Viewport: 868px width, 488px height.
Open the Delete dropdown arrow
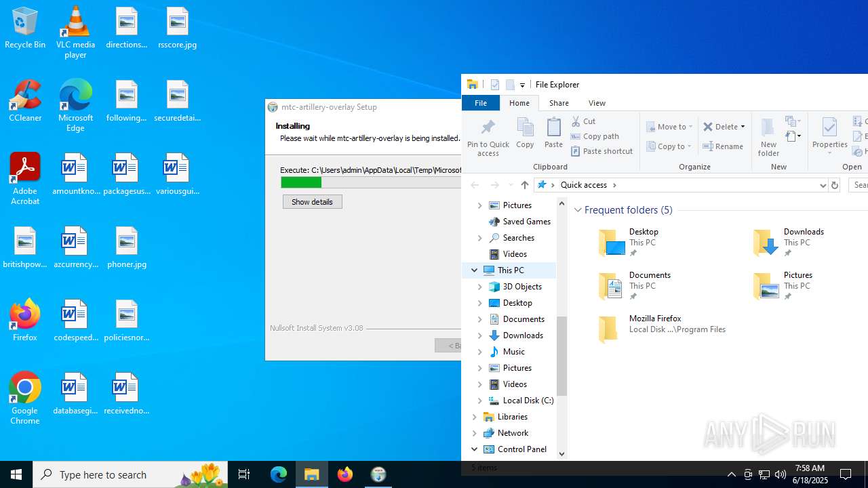[x=743, y=127]
